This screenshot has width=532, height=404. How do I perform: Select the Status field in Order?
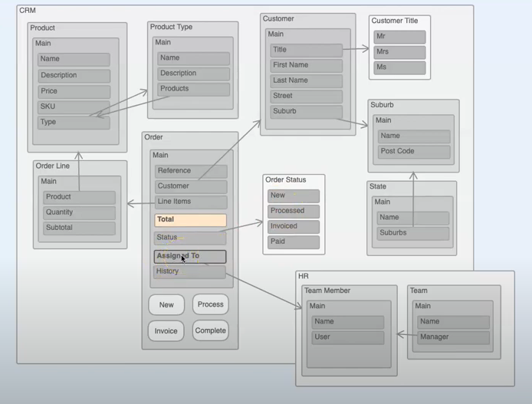[190, 238]
